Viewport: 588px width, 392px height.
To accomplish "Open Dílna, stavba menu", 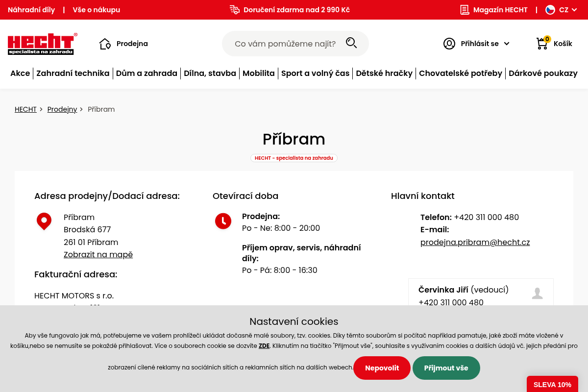I will (210, 73).
